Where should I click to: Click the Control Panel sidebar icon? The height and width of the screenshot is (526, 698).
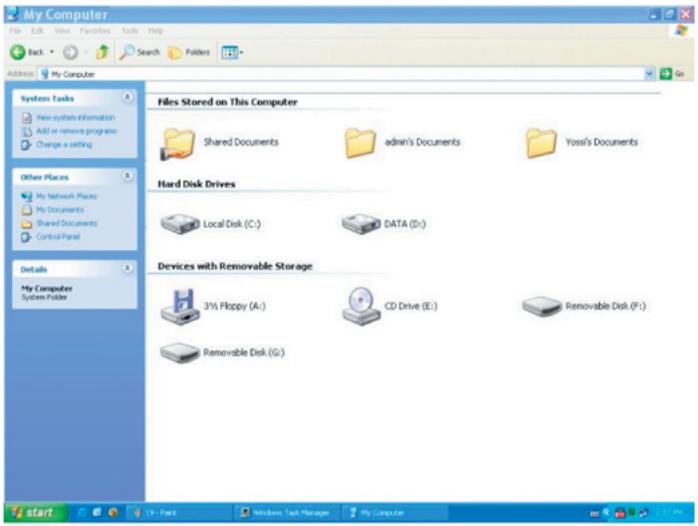[x=26, y=237]
